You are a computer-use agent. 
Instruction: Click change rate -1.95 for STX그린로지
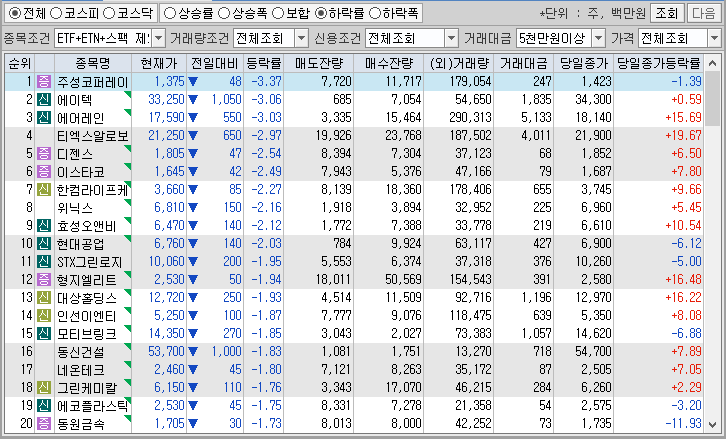266,262
